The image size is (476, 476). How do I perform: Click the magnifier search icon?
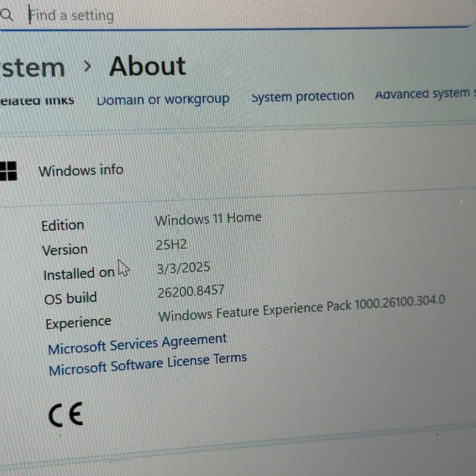point(6,15)
